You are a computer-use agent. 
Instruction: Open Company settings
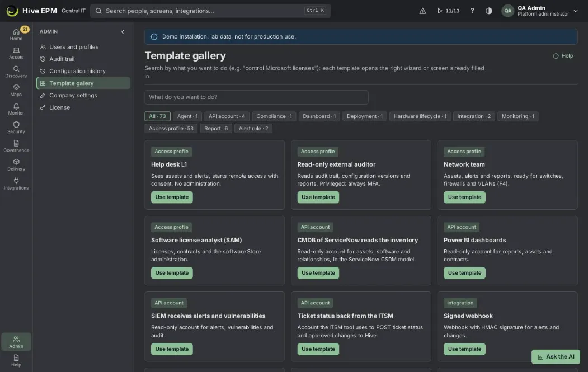click(83, 95)
